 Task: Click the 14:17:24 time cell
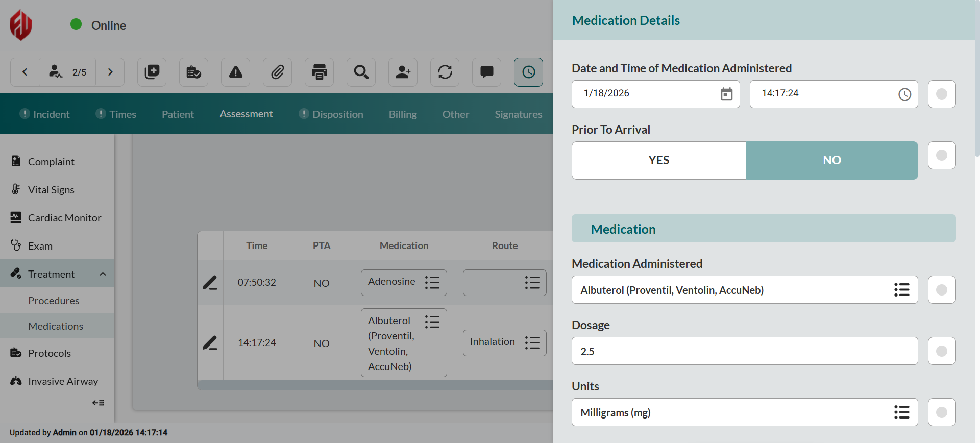257,343
